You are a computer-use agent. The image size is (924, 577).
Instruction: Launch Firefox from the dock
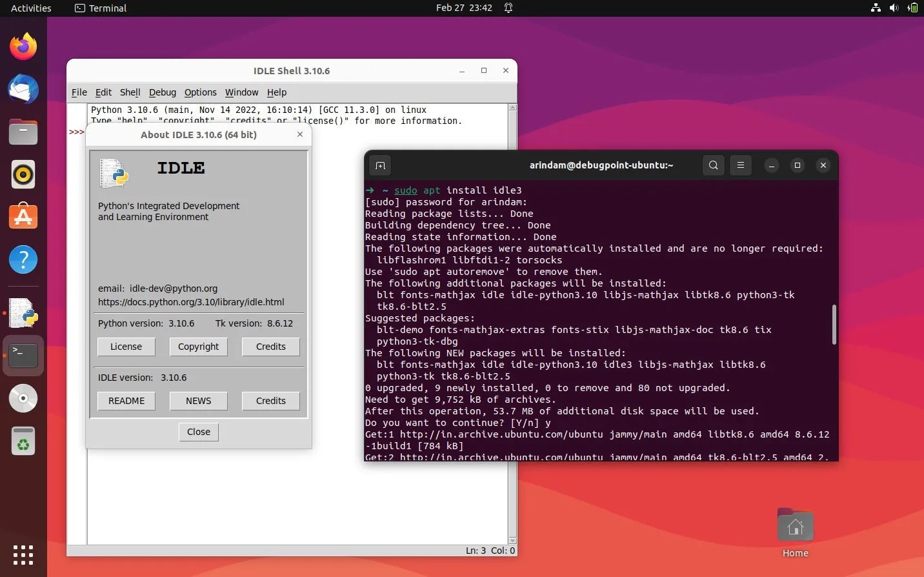pos(23,45)
